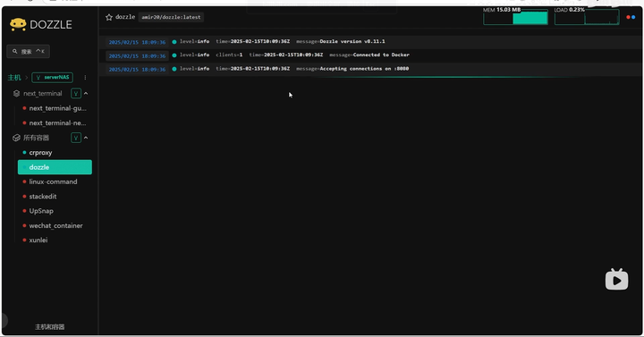644x337 pixels.
Task: Open the serverNAS host selector
Action: click(53, 77)
